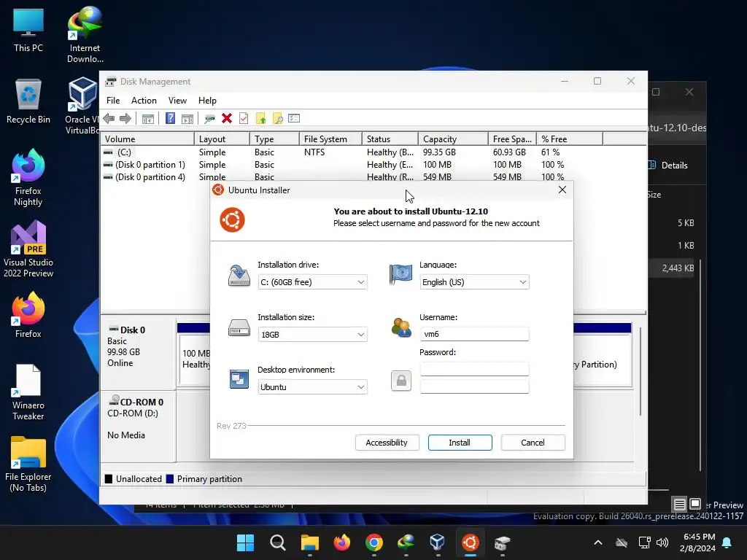Switch Explorer to details view icon
Viewport: 747px width, 560px height.
pyautogui.click(x=680, y=504)
